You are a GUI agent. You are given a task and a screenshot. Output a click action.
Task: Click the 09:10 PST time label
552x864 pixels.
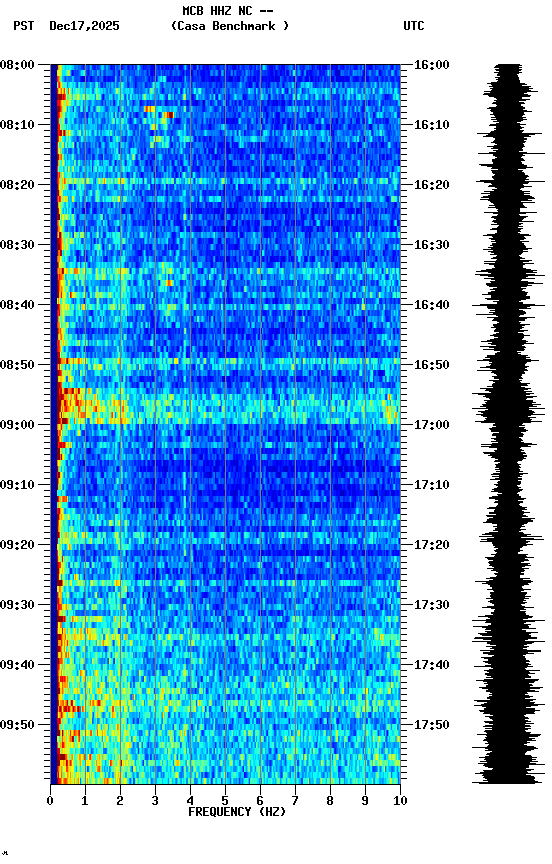tap(17, 485)
